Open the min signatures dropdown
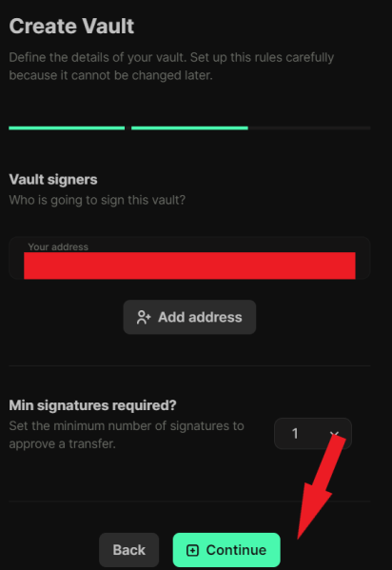This screenshot has height=570, width=392. pyautogui.click(x=313, y=433)
